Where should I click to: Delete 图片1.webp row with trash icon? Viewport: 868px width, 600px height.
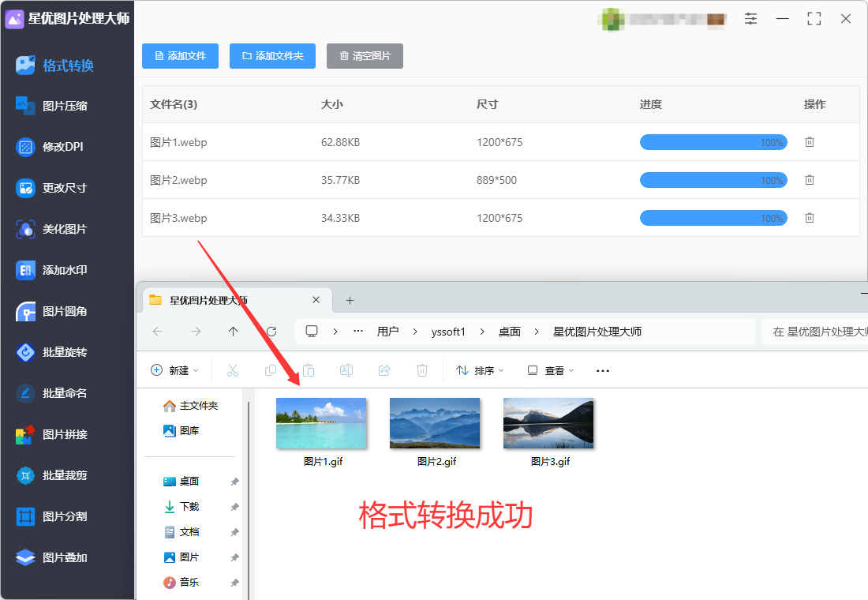(x=810, y=142)
